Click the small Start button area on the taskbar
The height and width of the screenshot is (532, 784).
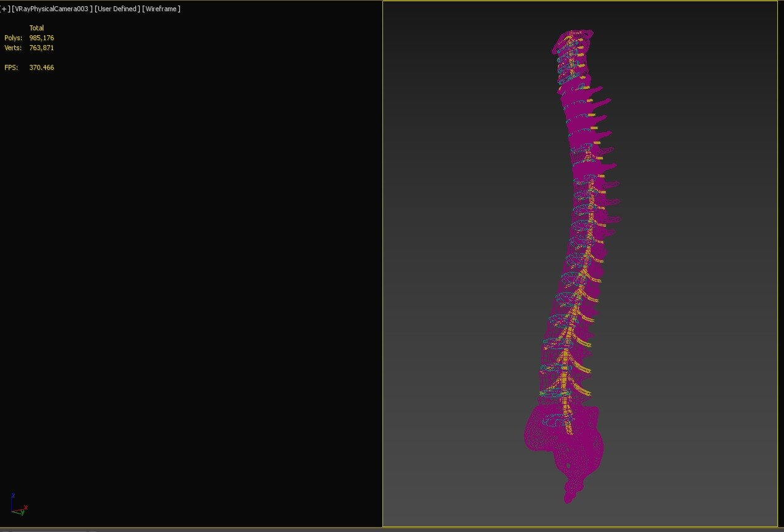(6, 530)
